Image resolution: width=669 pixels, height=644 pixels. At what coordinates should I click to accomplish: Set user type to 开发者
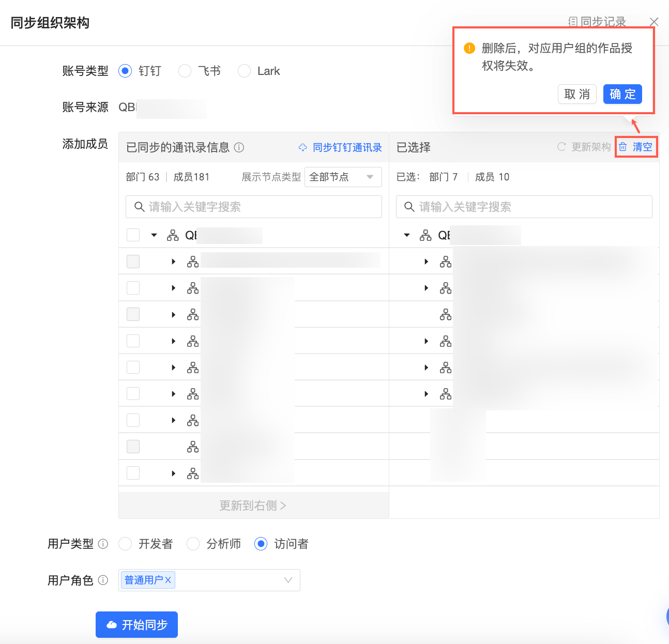[125, 544]
